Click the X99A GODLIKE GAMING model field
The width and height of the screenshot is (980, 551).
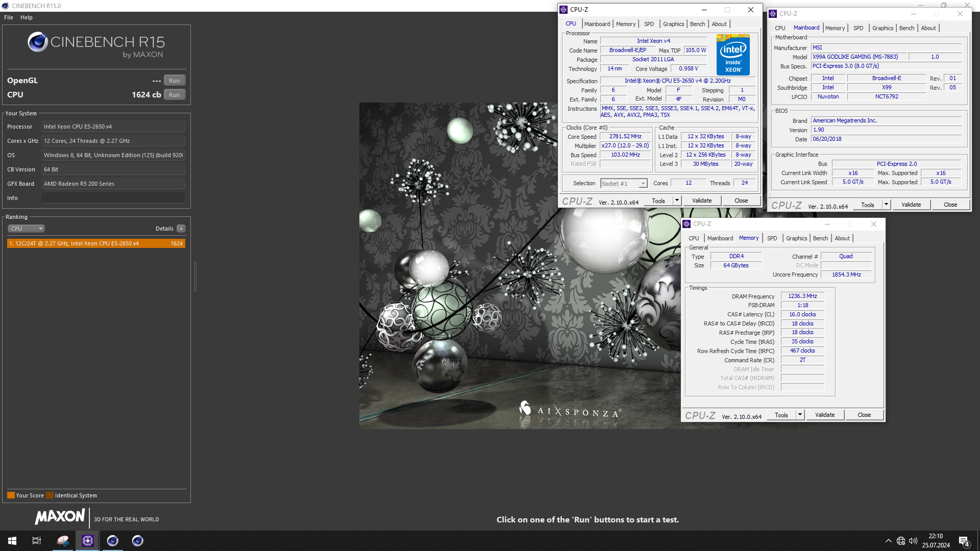pyautogui.click(x=859, y=57)
